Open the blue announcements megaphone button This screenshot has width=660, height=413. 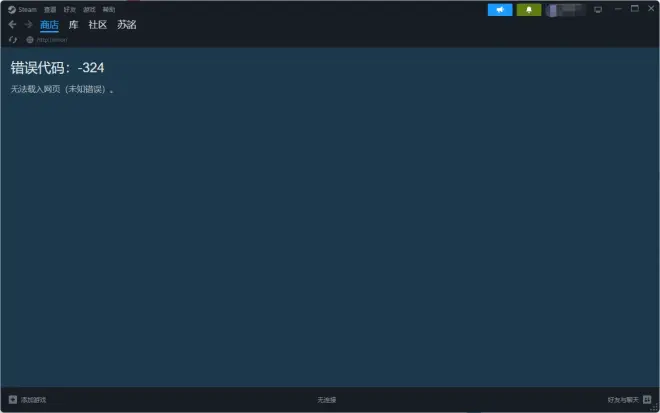pyautogui.click(x=500, y=10)
